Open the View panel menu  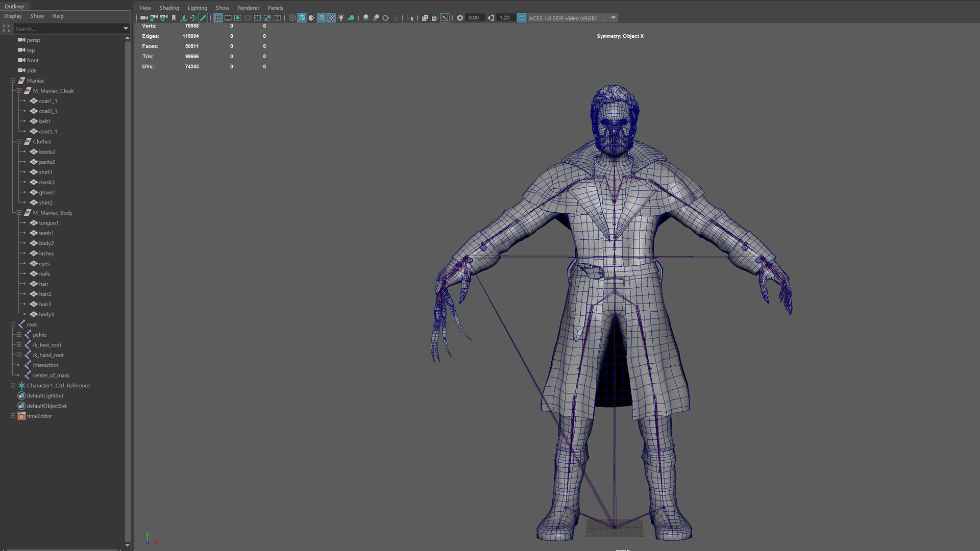click(x=145, y=8)
